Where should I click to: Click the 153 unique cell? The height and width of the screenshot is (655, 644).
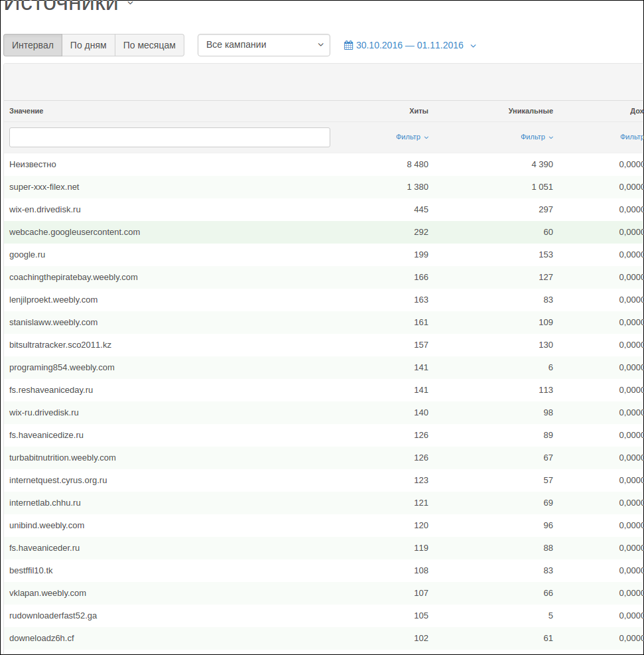(x=545, y=255)
